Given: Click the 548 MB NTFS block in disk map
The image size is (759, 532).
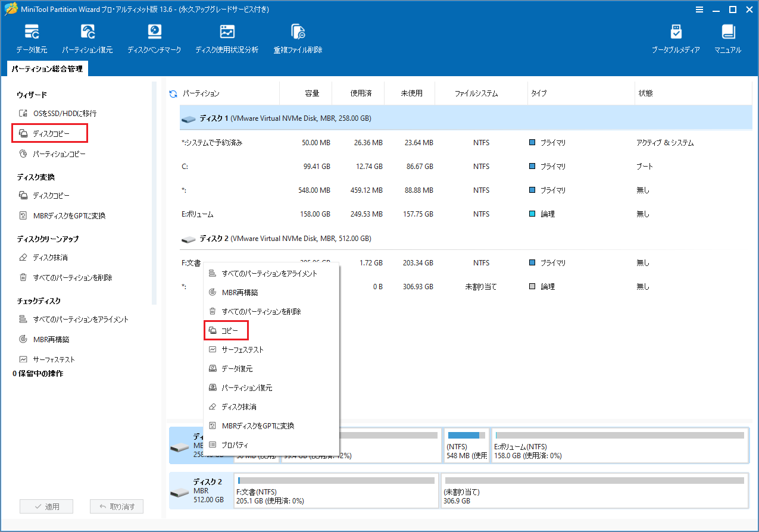Looking at the screenshot, I should [x=467, y=445].
